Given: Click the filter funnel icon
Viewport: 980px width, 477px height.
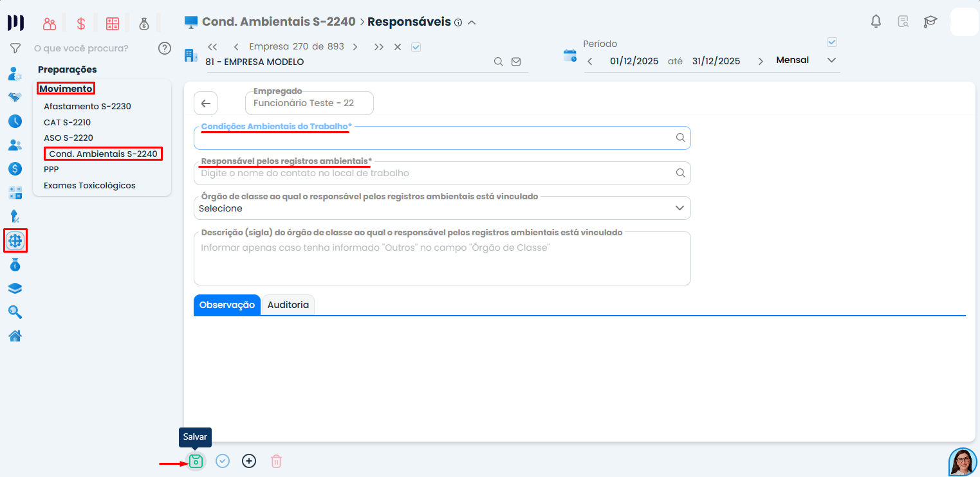Looking at the screenshot, I should [15, 48].
